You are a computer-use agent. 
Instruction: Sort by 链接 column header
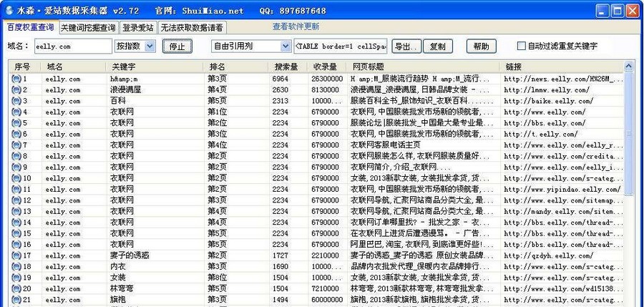point(562,67)
